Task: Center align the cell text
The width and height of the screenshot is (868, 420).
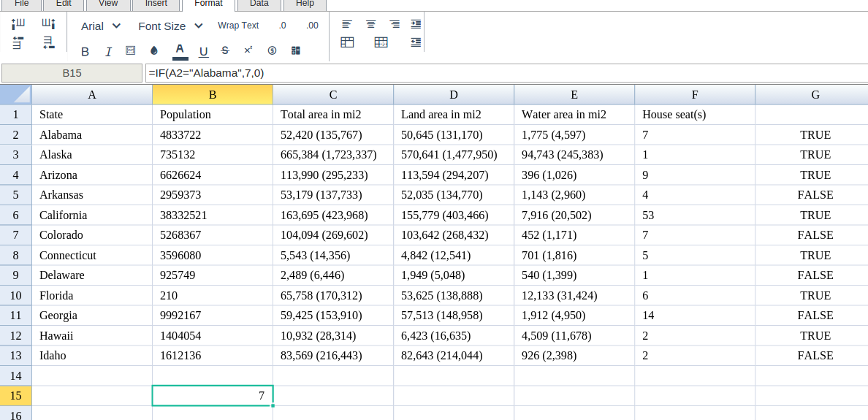Action: (x=370, y=24)
